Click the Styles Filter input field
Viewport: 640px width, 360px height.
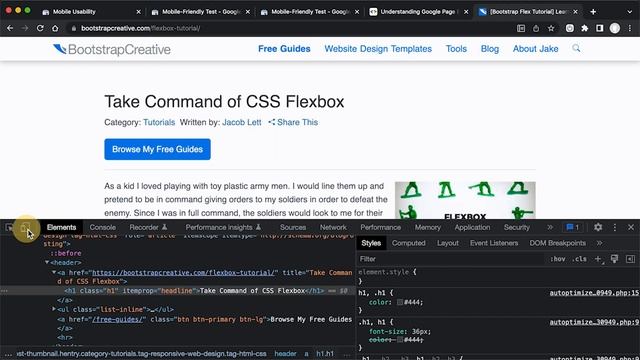[451, 259]
